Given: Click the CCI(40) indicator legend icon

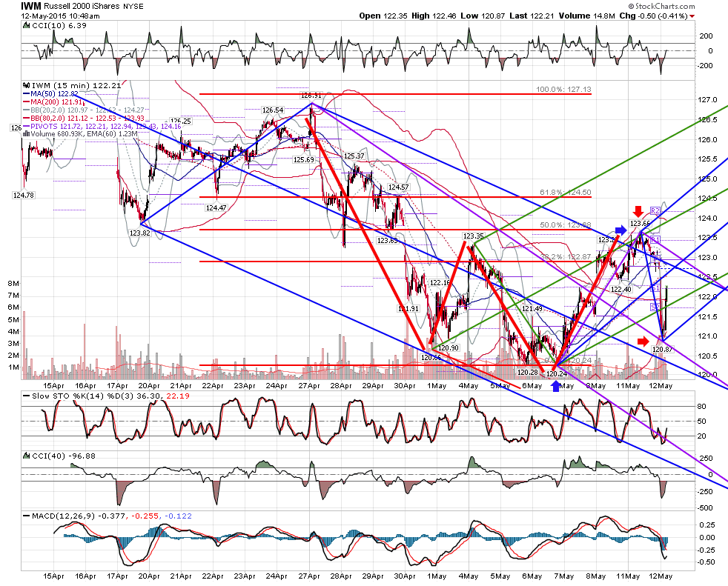Looking at the screenshot, I should point(26,456).
